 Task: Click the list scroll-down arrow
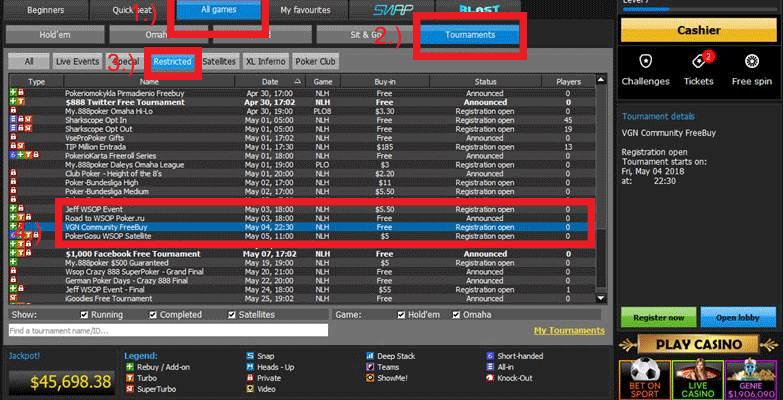point(601,298)
